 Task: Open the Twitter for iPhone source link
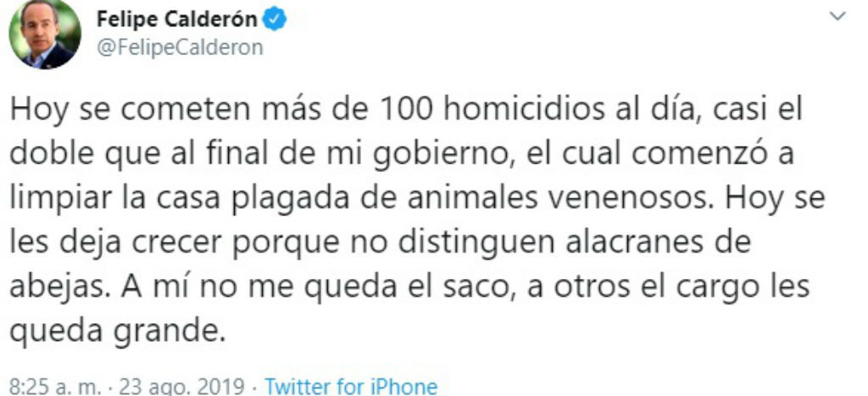coord(351,387)
